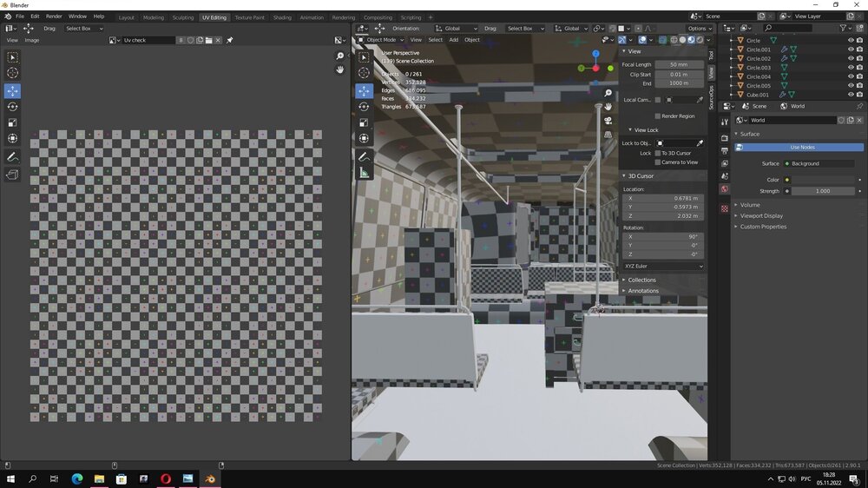868x488 pixels.
Task: Adjust the world Strength slider
Action: tap(823, 191)
